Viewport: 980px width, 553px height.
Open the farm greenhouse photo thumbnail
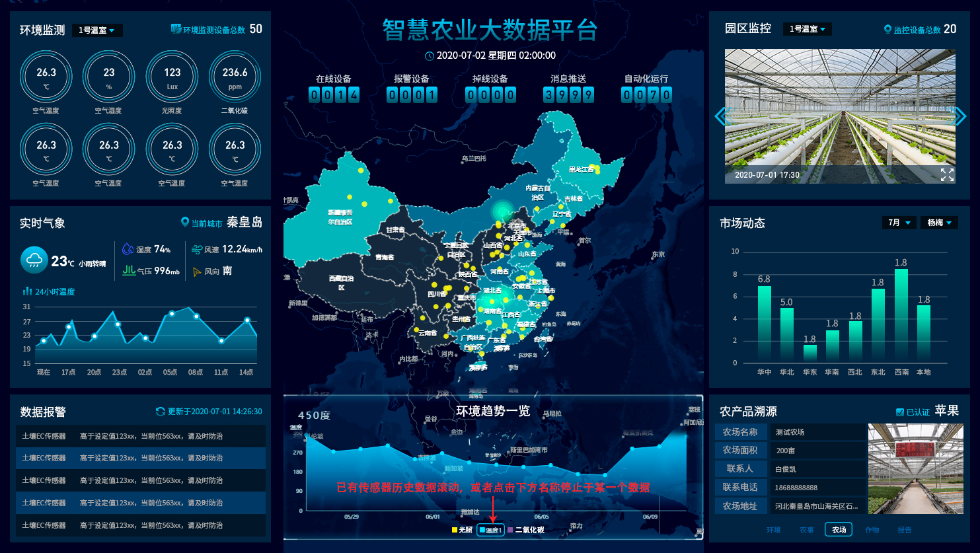915,468
